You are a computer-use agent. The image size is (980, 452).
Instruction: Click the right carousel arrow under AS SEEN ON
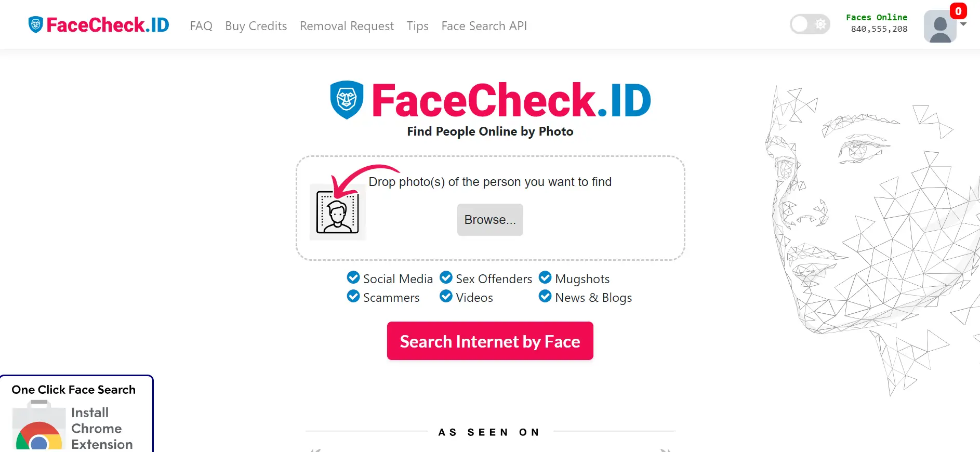pos(666,449)
